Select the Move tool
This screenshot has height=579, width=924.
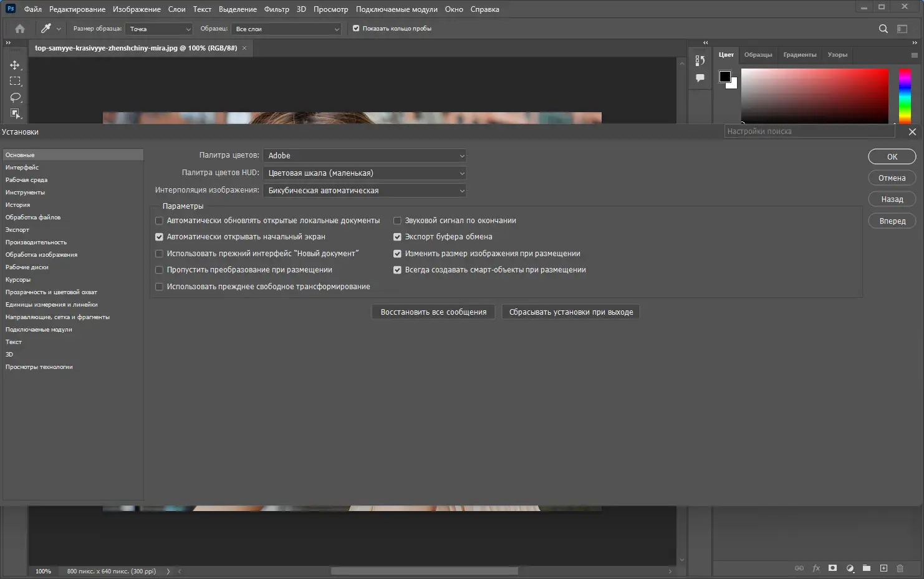coord(15,65)
